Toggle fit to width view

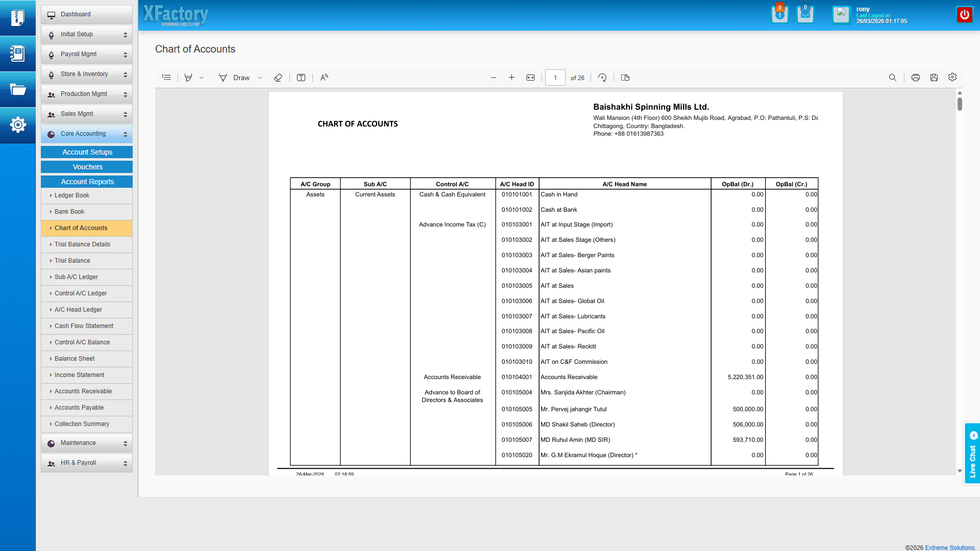[530, 78]
